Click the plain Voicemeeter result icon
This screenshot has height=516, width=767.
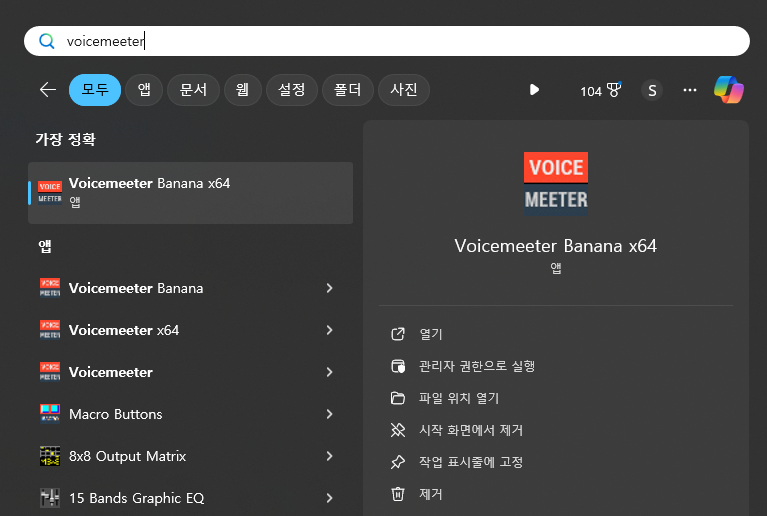[50, 372]
